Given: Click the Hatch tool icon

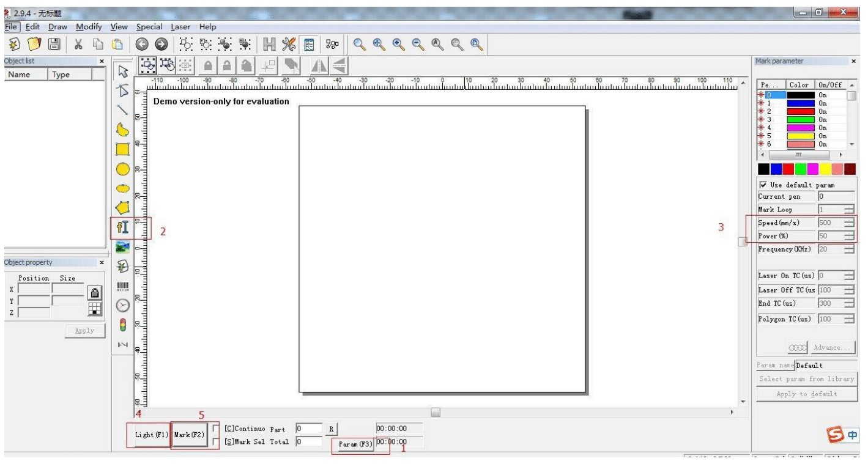Looking at the screenshot, I should [x=269, y=45].
